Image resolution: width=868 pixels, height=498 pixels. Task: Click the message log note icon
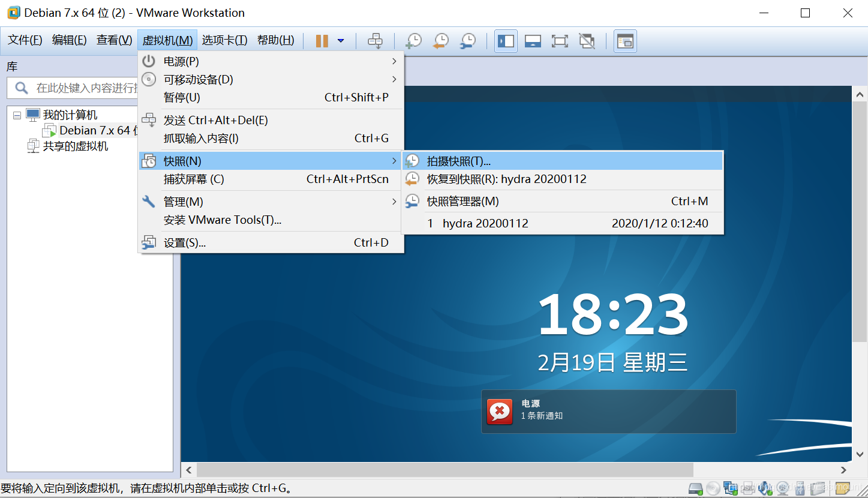(843, 488)
